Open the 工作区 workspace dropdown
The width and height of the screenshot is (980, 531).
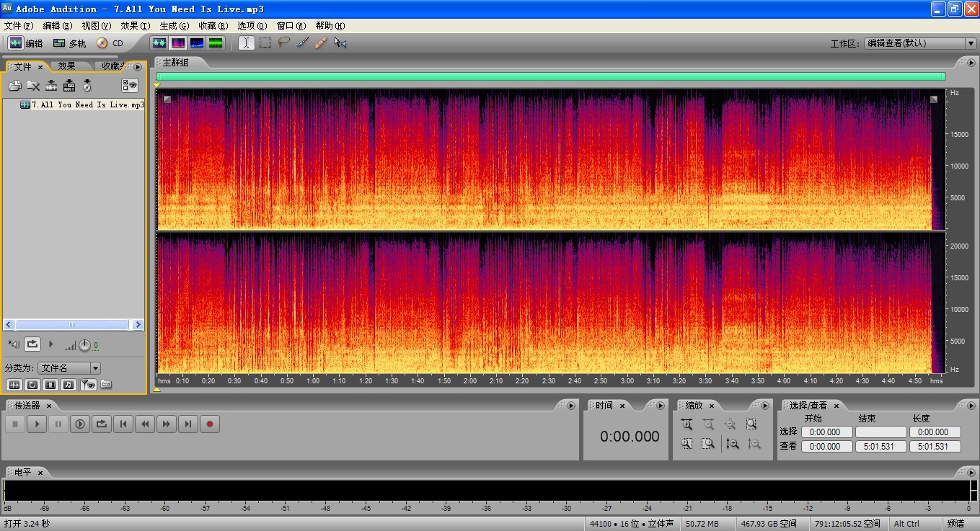(920, 43)
